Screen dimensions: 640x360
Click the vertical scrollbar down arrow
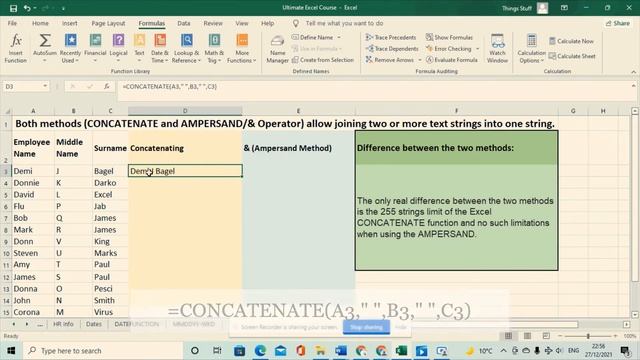(x=634, y=315)
